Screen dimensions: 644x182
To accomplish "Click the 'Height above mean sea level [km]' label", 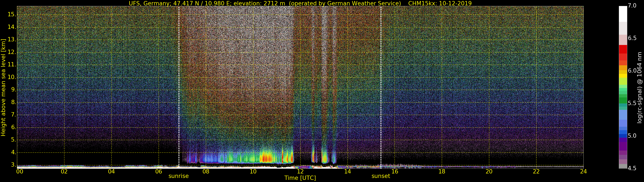I will (x=3, y=88).
